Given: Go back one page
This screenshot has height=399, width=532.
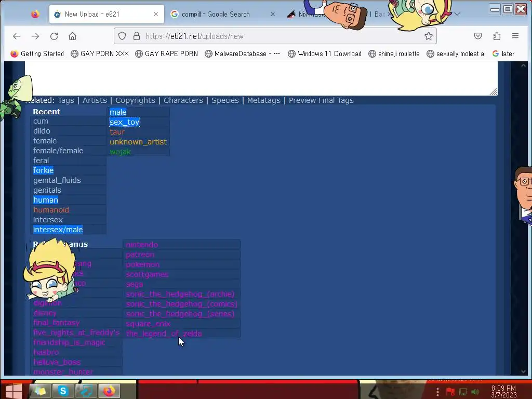Looking at the screenshot, I should [x=17, y=36].
